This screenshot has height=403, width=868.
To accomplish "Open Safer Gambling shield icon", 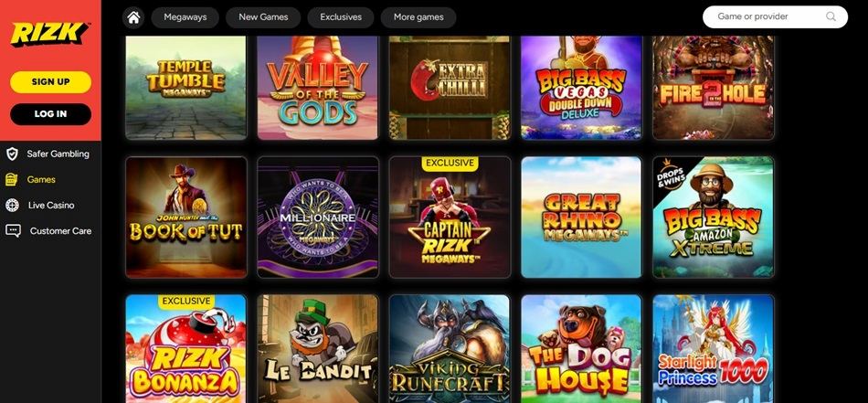I will [12, 154].
